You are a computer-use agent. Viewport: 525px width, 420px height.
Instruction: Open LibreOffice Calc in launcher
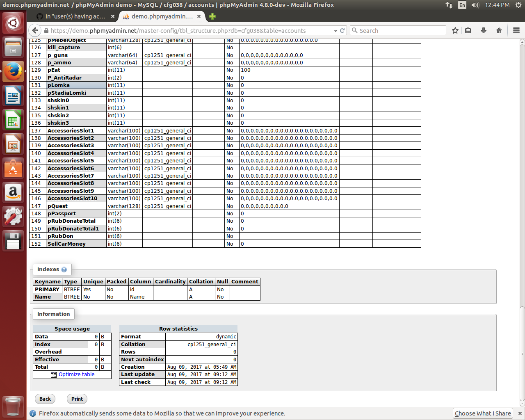pos(13,120)
